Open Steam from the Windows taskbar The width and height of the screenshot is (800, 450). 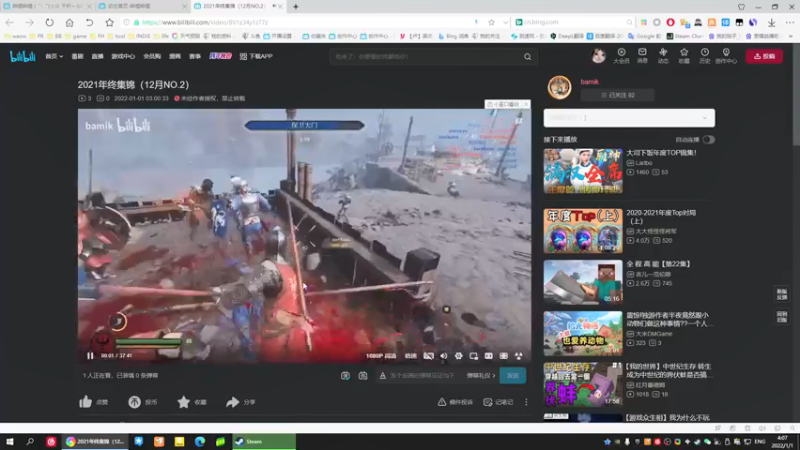pos(264,441)
